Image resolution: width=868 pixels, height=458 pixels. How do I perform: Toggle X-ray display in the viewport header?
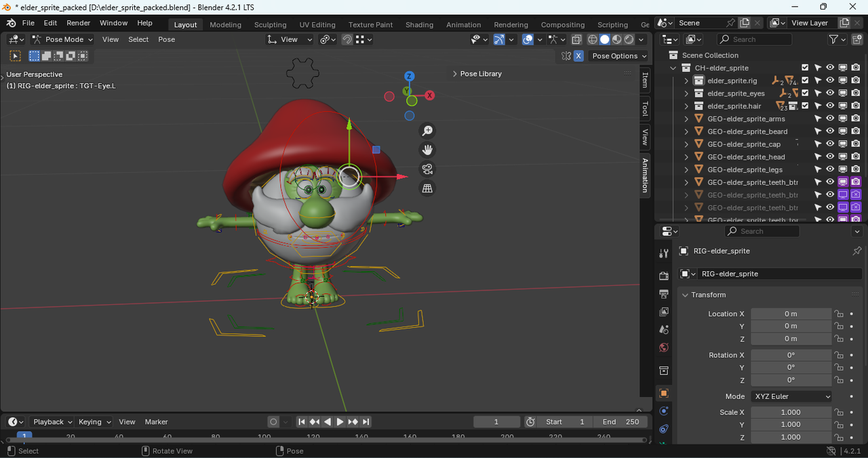(x=576, y=39)
